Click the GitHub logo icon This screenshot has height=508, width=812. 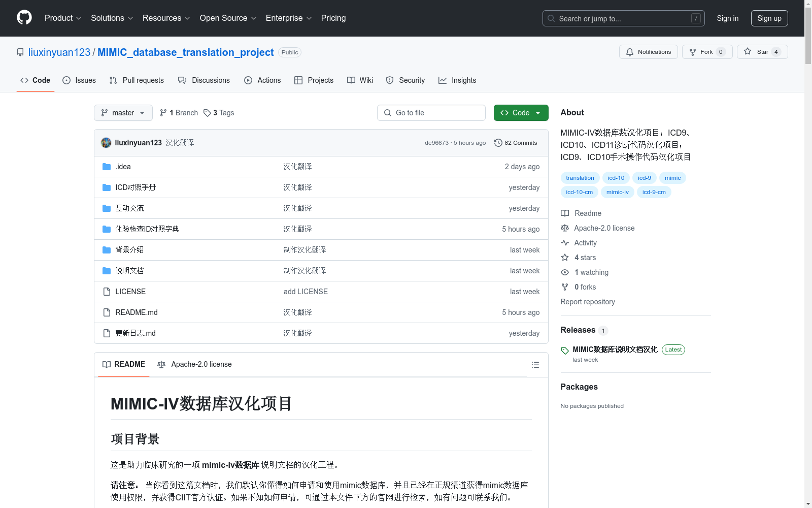coord(24,17)
